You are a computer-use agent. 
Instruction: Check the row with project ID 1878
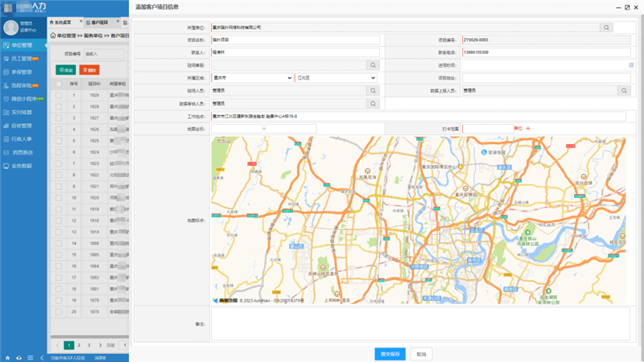pyautogui.click(x=59, y=312)
